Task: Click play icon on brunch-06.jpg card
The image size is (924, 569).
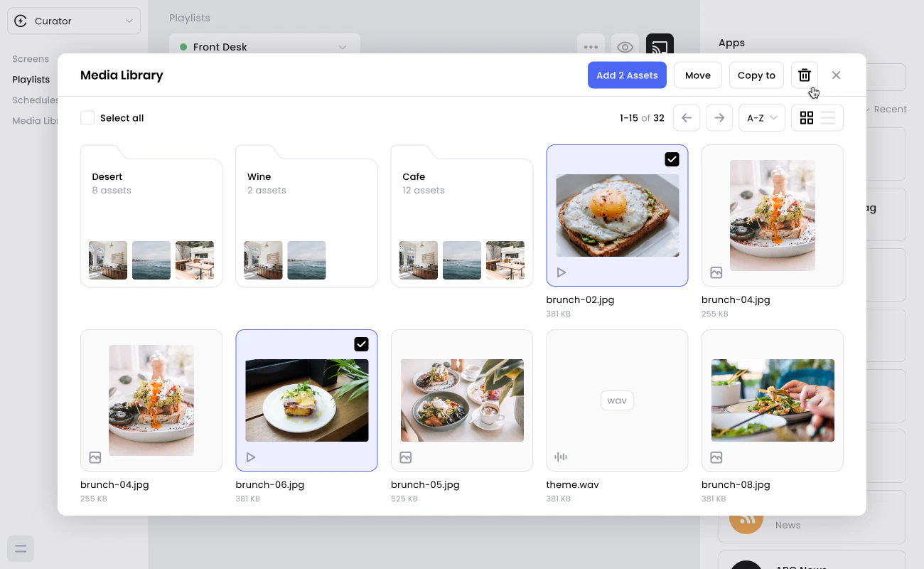Action: tap(251, 457)
